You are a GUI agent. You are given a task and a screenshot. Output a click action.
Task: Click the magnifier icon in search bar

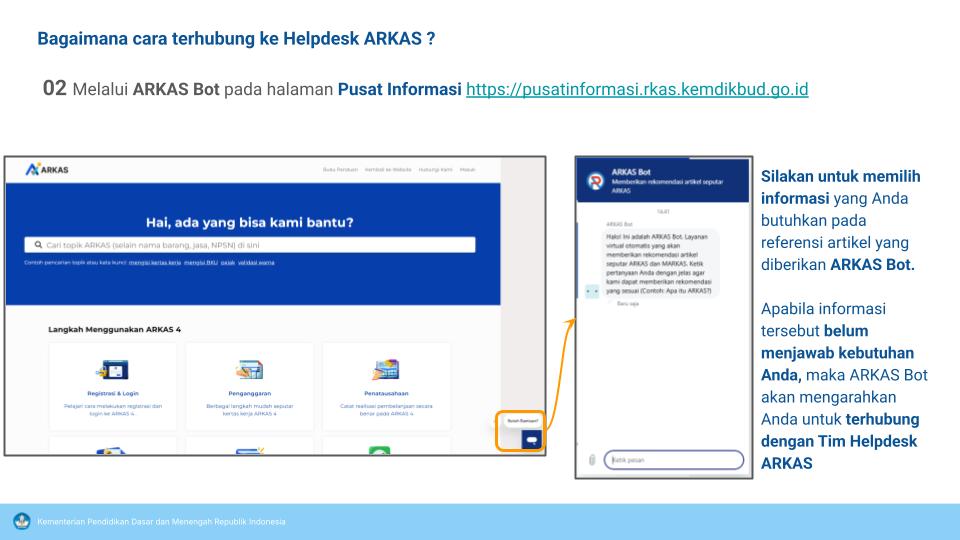click(x=38, y=245)
